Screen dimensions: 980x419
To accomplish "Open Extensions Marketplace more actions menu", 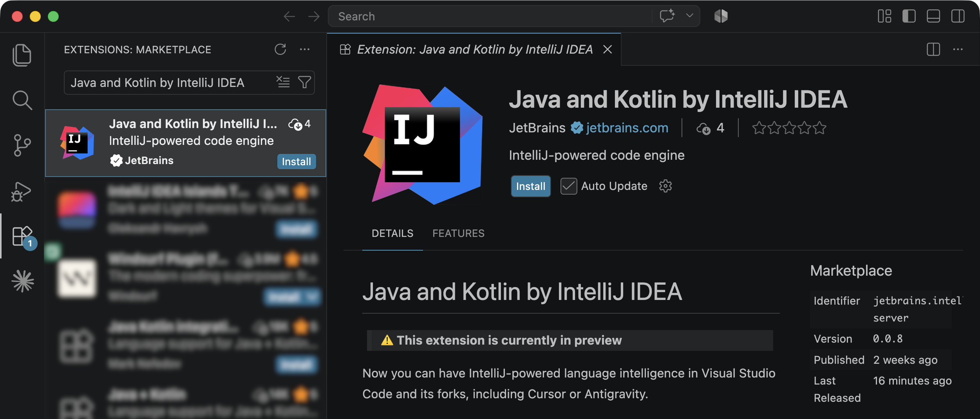I will pyautogui.click(x=305, y=49).
